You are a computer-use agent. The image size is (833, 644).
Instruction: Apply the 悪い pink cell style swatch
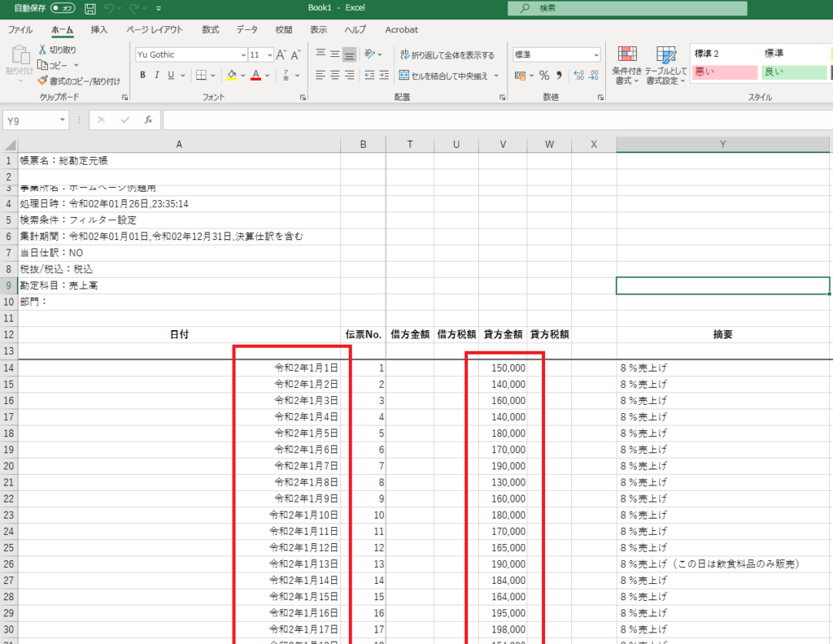click(x=723, y=72)
